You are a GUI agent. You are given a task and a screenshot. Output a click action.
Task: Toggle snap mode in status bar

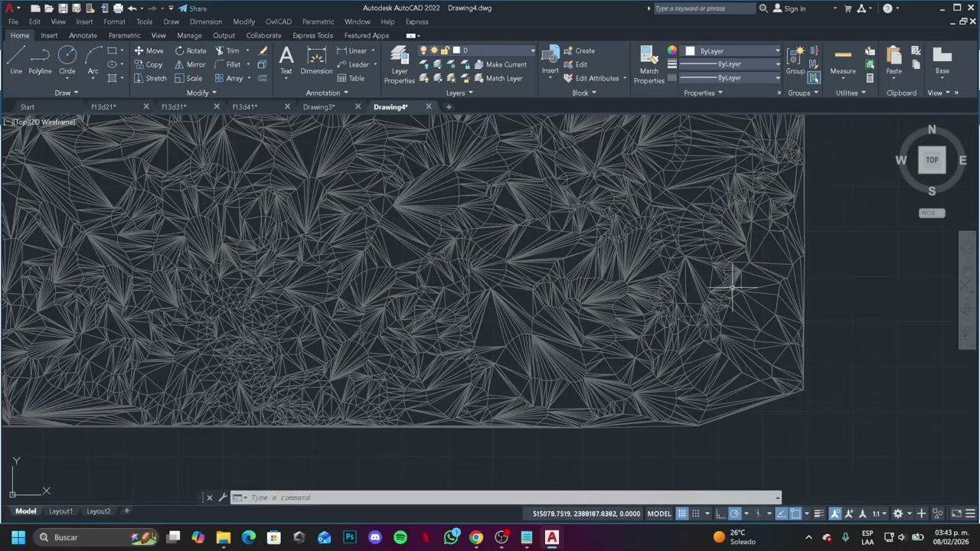coord(697,514)
